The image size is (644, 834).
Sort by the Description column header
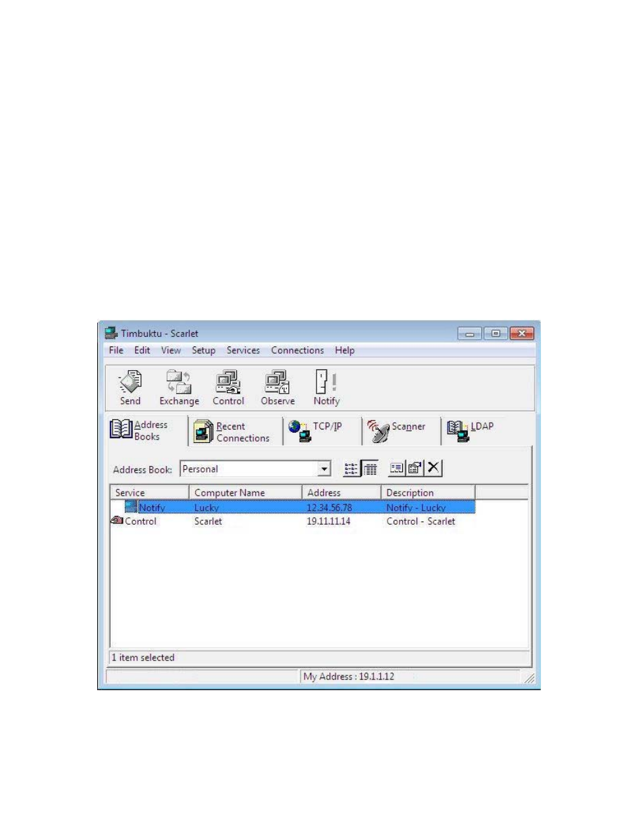click(x=427, y=492)
